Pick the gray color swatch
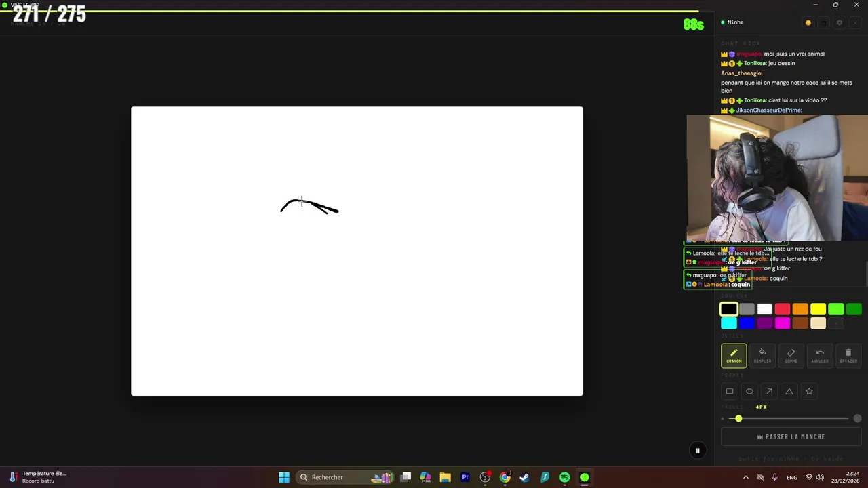Viewport: 868px width, 488px height. click(747, 309)
